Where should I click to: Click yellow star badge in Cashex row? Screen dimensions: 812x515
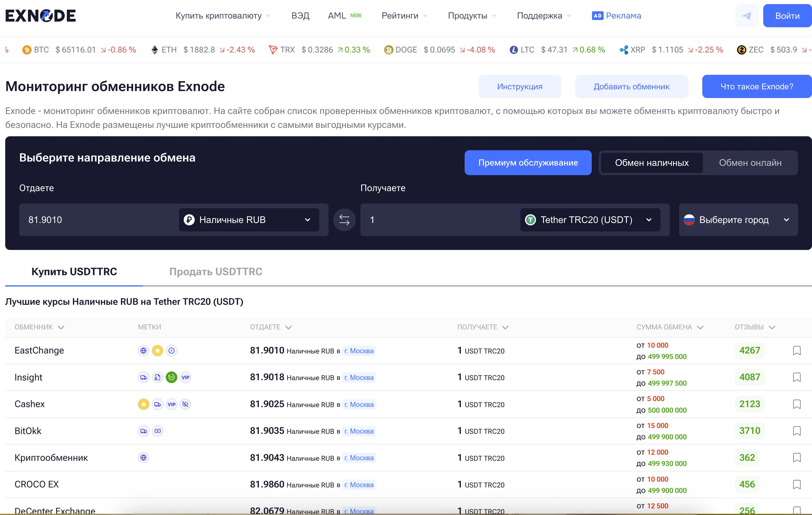tap(143, 404)
